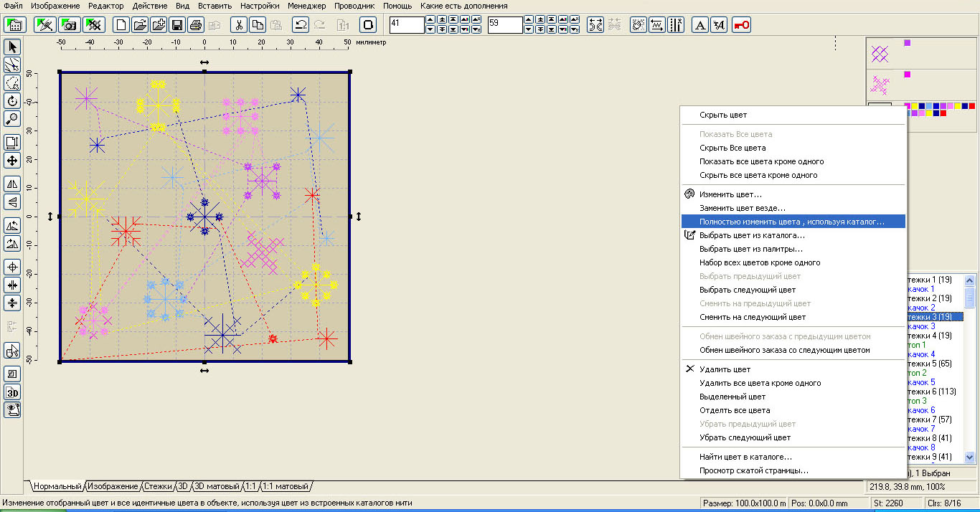
Task: Click the camera icon in toolbar
Action: click(70, 25)
